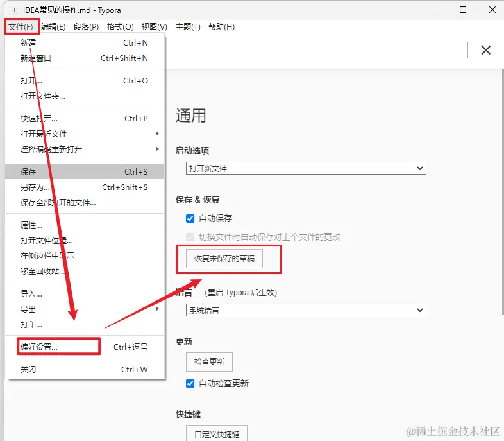Close the Typora window
Screen dimensions: 504x441
pyautogui.click(x=492, y=10)
